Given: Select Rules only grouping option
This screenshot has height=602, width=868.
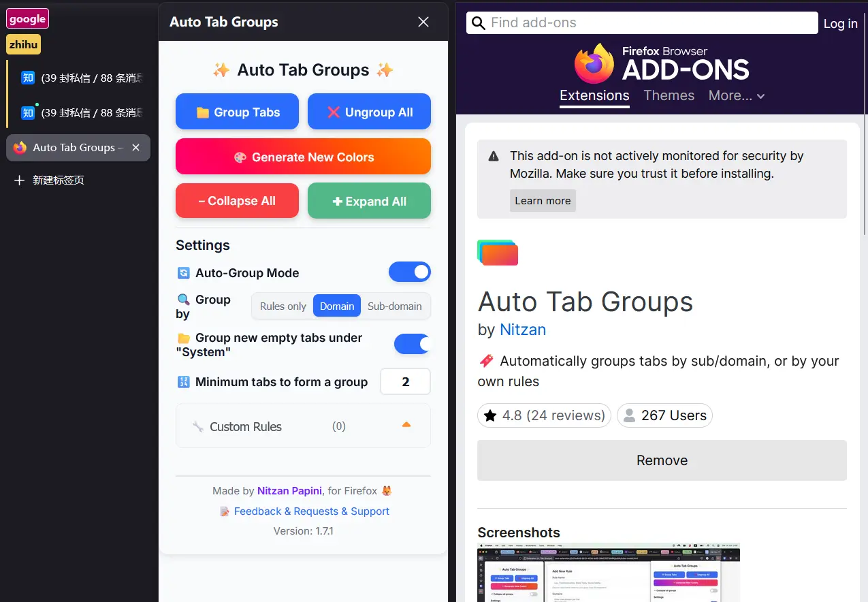Looking at the screenshot, I should pyautogui.click(x=283, y=306).
